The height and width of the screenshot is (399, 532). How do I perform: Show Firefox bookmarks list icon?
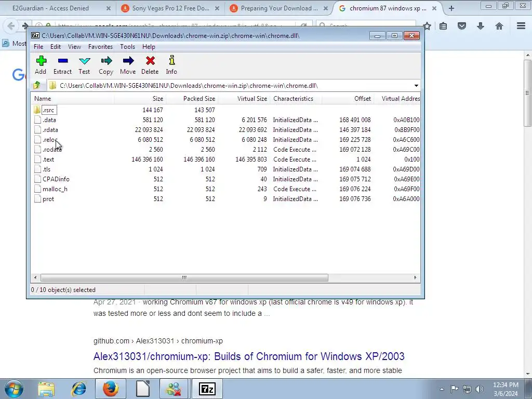[x=443, y=26]
